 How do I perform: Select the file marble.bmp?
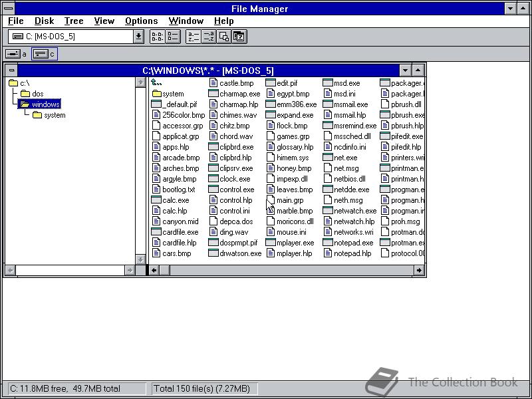pos(290,211)
